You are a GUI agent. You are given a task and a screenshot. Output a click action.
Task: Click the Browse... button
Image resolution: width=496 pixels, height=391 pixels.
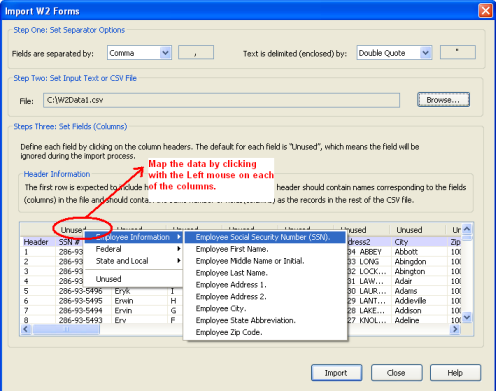tap(443, 100)
